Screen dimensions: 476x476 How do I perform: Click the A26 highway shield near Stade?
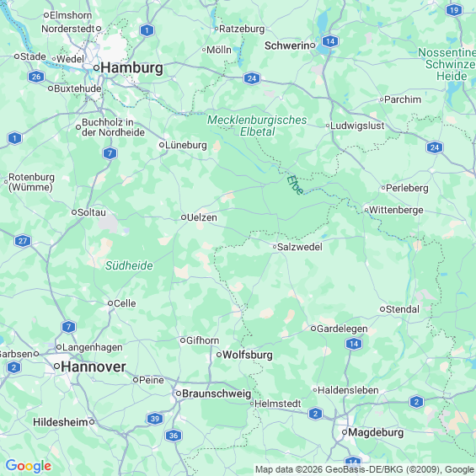point(36,77)
